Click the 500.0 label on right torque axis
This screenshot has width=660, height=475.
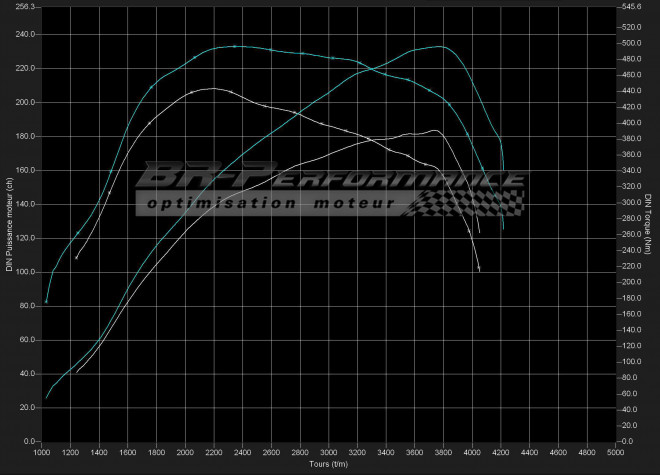[632, 44]
